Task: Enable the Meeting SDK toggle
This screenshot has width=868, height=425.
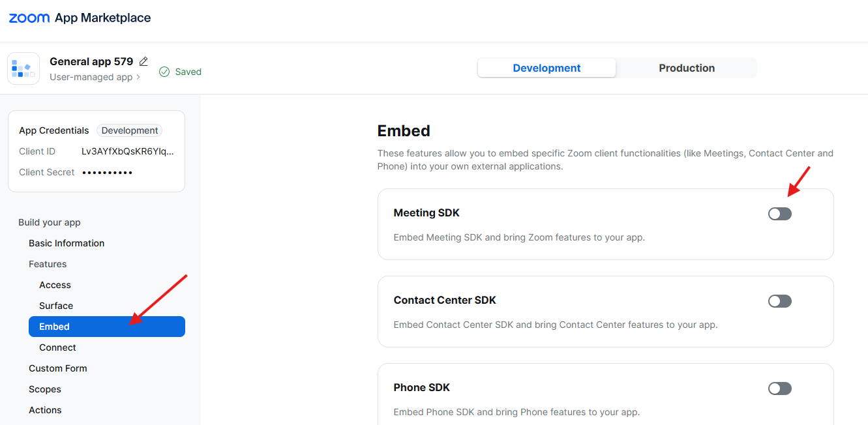Action: [x=779, y=214]
